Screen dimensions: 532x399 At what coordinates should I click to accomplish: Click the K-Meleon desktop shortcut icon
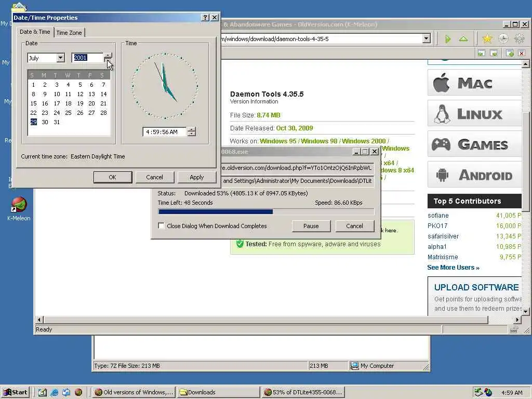click(19, 205)
